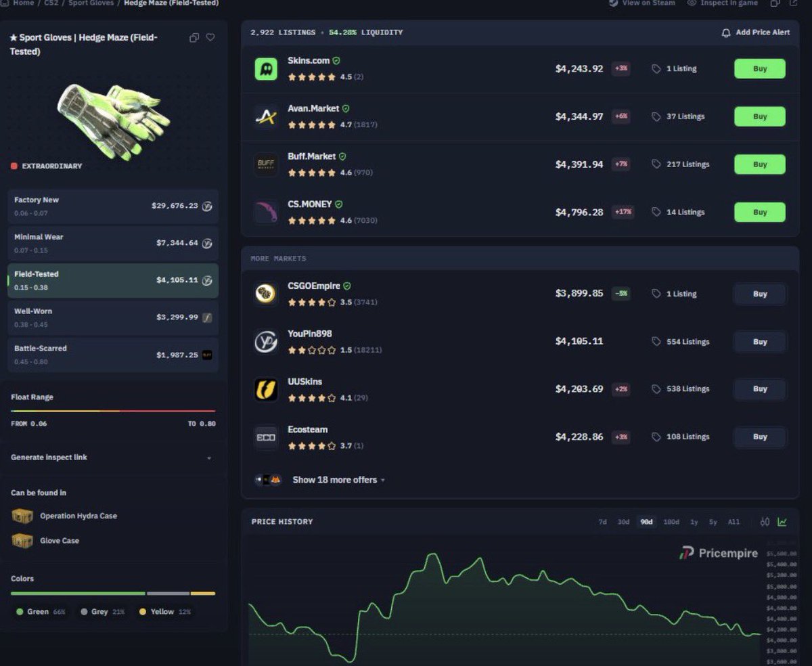Click the grey segment of Colors bar
The height and width of the screenshot is (666, 812).
(168, 594)
